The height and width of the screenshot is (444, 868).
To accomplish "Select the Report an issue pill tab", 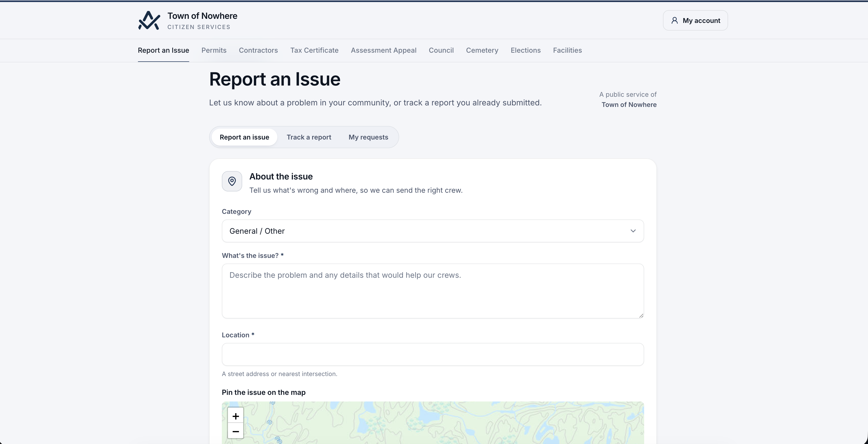I will (244, 137).
